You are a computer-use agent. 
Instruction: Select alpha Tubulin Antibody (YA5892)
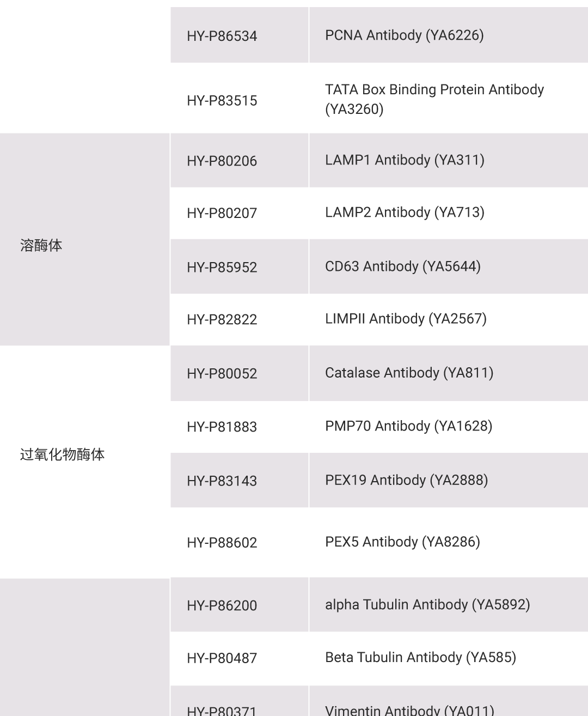click(x=427, y=605)
